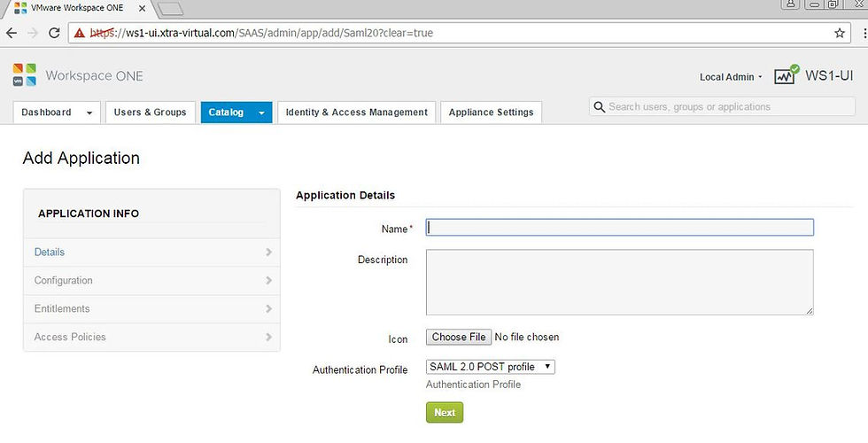
Task: Click the browser forward arrow
Action: coord(33,34)
